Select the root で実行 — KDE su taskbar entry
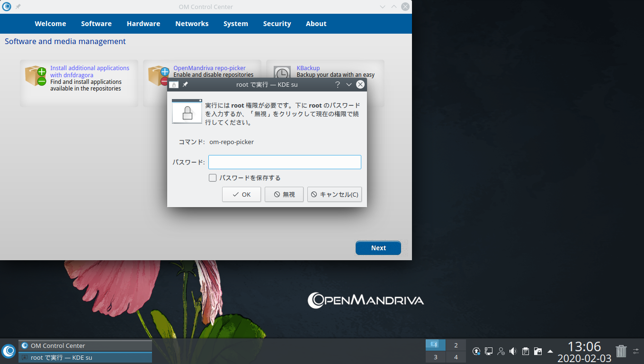 point(85,357)
